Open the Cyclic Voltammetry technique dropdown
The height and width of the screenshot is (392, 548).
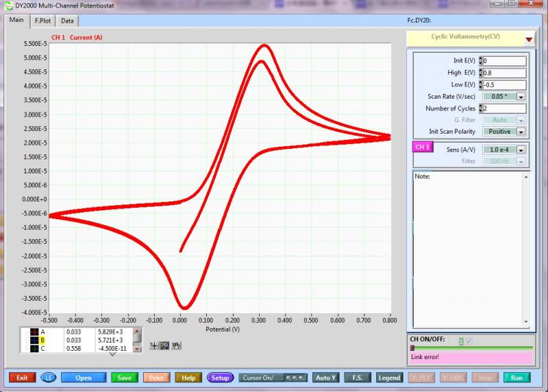[529, 40]
